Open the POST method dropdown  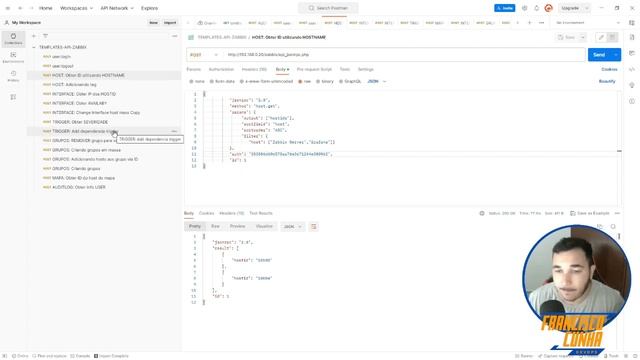click(204, 54)
